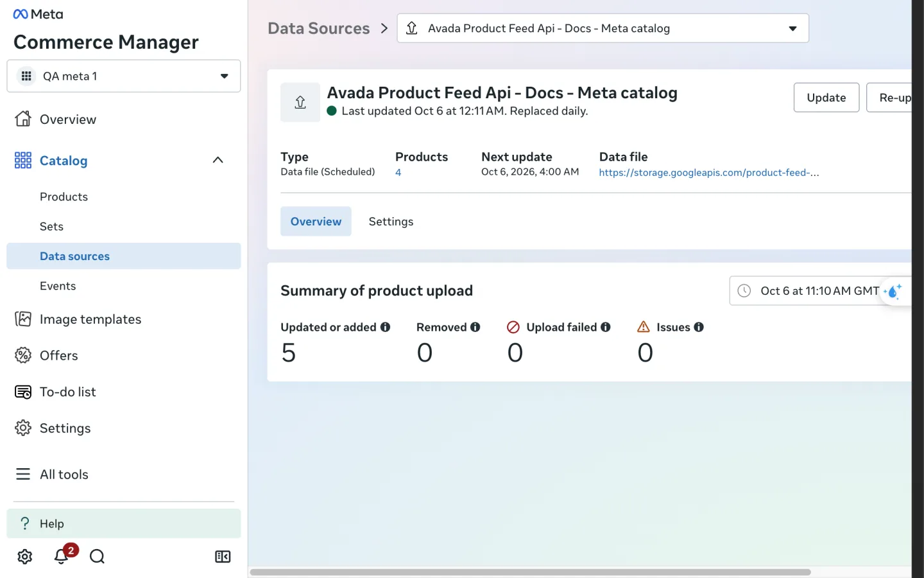Toggle the sidebar panel book icon
The height and width of the screenshot is (578, 924).
(x=223, y=557)
